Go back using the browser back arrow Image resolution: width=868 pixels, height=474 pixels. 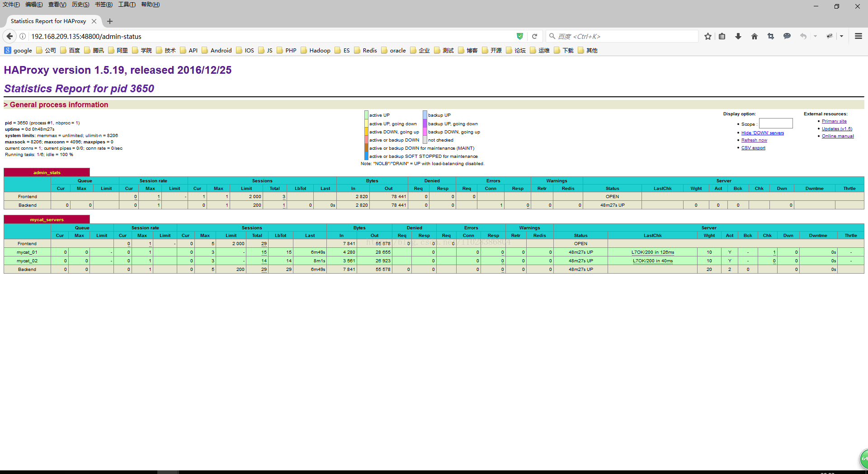point(9,36)
